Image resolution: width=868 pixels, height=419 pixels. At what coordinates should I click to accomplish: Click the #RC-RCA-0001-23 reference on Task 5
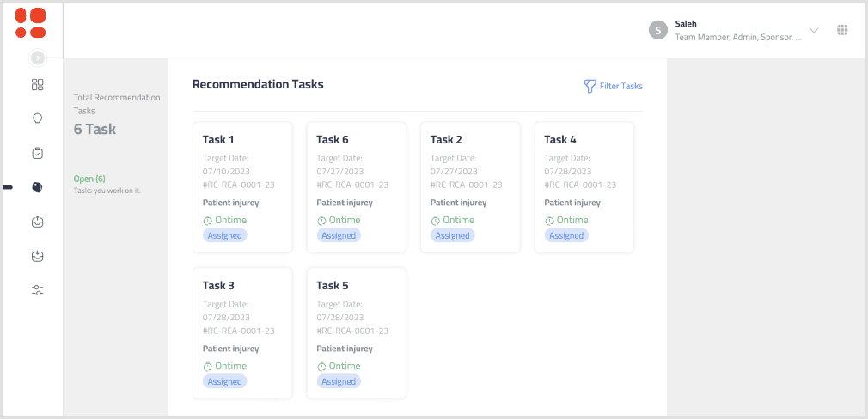(352, 331)
